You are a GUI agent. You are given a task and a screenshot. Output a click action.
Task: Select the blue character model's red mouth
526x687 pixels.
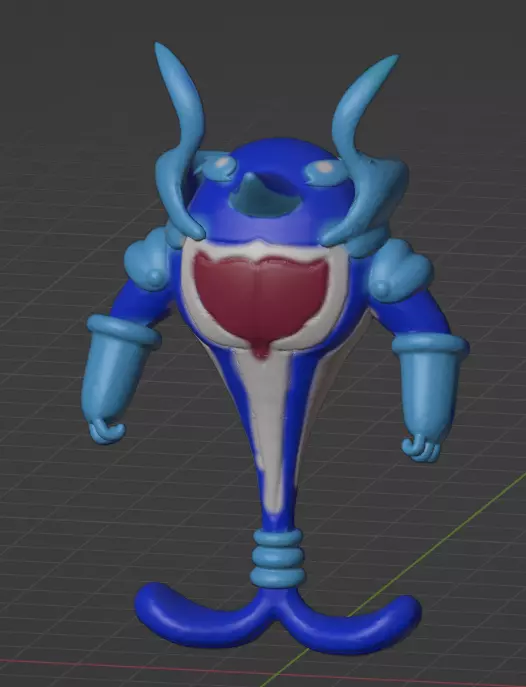coord(260,302)
